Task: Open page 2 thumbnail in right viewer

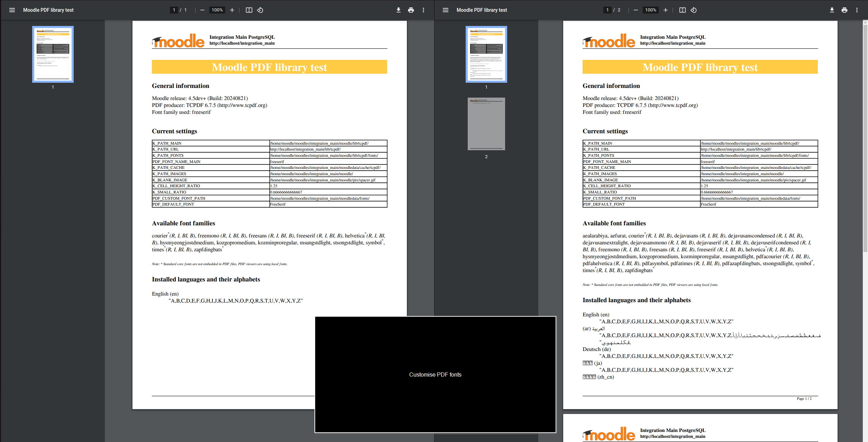Action: [x=486, y=124]
